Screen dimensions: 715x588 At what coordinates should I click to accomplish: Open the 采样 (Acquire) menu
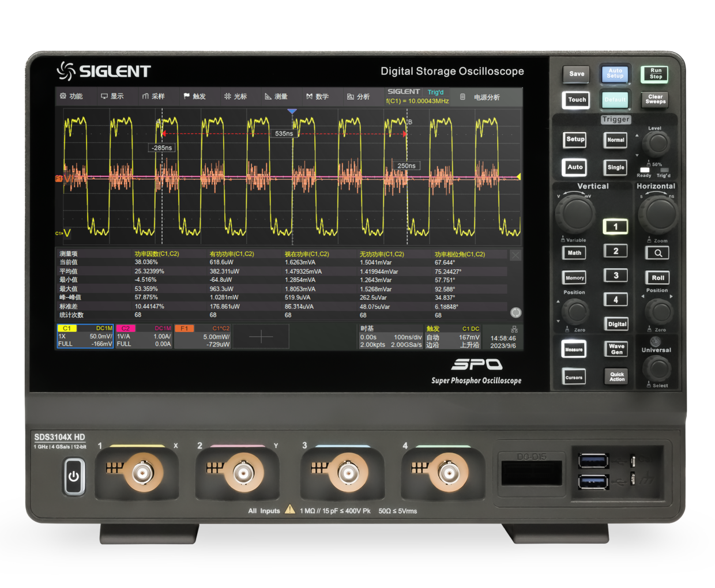(x=153, y=96)
